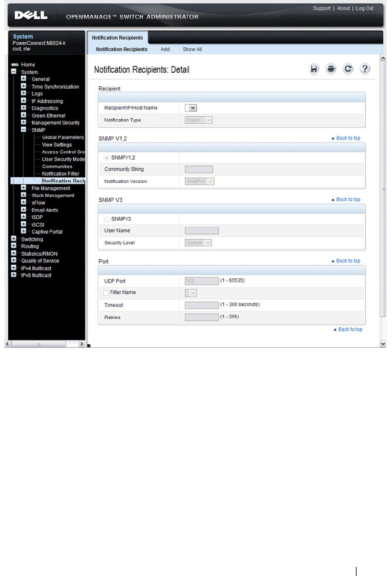Go to Home in navigation tree

(x=28, y=65)
